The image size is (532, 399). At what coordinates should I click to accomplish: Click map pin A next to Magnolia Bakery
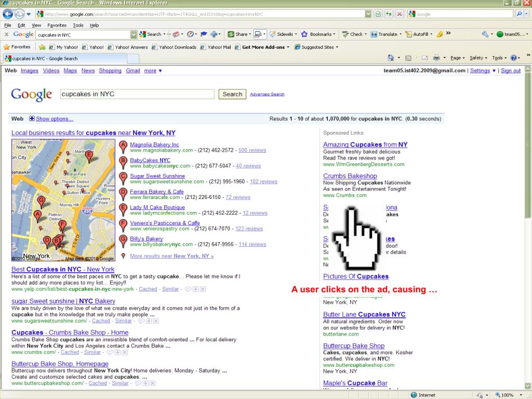(x=123, y=147)
